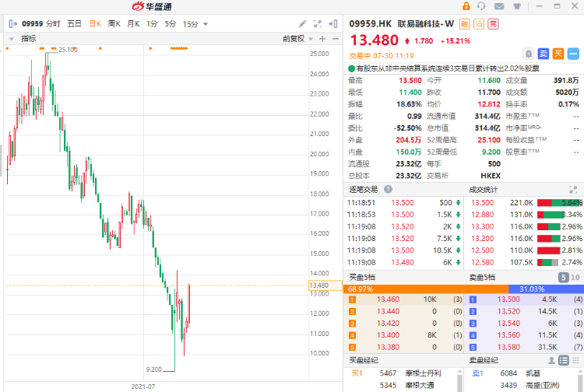Switch order book depth to 10 levels

pos(575,278)
